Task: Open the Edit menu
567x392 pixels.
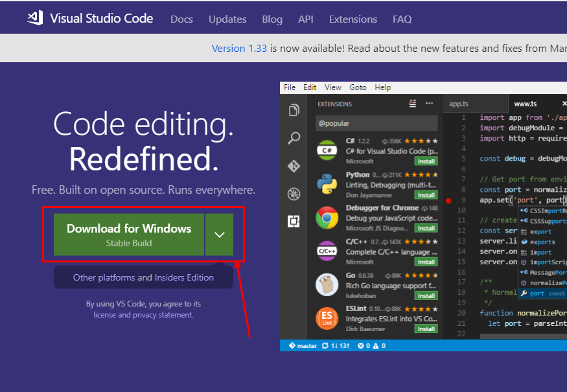Action: click(310, 87)
